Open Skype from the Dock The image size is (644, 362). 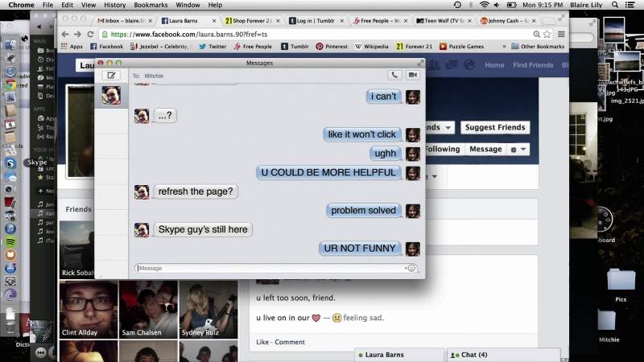coord(10,163)
